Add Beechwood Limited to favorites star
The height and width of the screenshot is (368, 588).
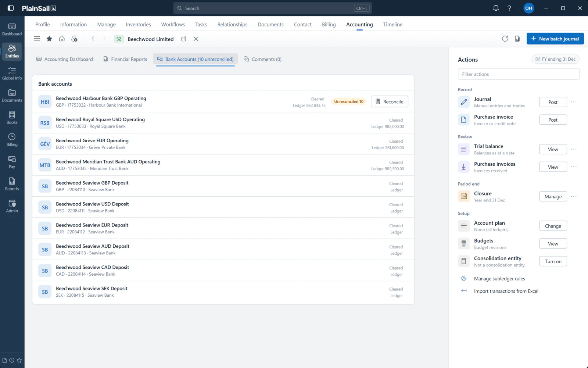coord(49,39)
